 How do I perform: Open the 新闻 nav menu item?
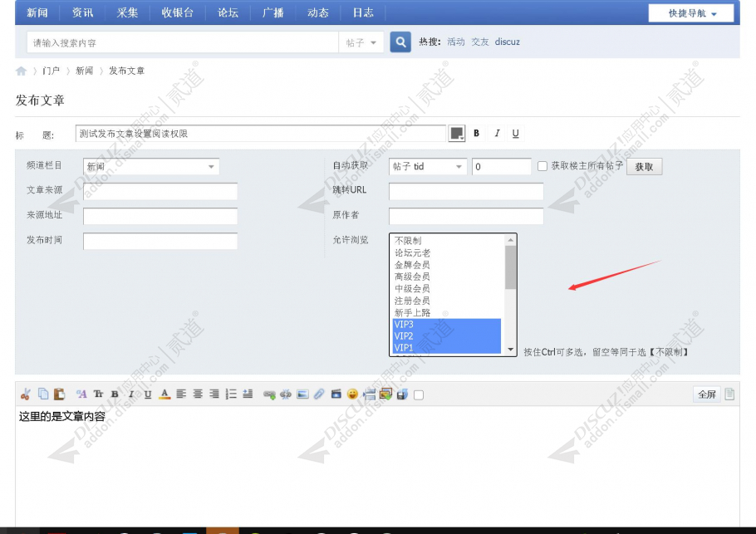[x=37, y=12]
